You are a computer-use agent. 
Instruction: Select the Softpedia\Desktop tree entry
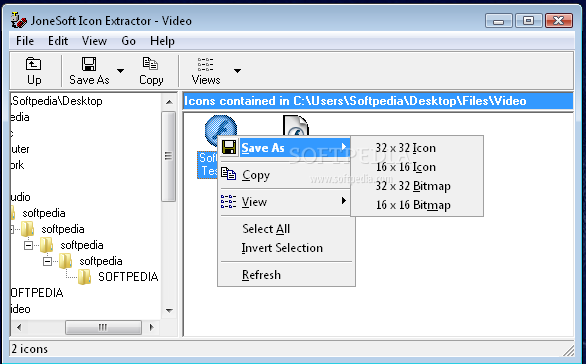[x=57, y=101]
